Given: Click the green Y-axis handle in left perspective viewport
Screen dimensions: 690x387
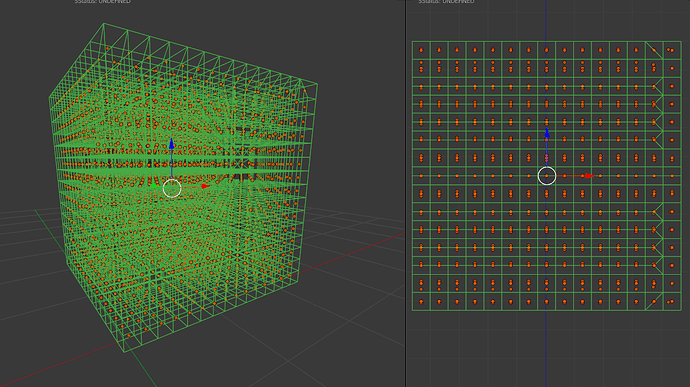Looking at the screenshot, I should tap(154, 186).
